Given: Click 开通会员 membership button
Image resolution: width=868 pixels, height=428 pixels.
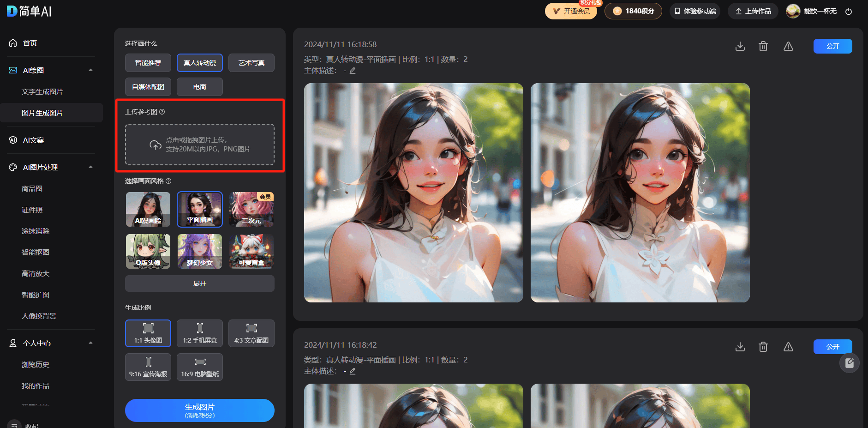Looking at the screenshot, I should pos(571,11).
